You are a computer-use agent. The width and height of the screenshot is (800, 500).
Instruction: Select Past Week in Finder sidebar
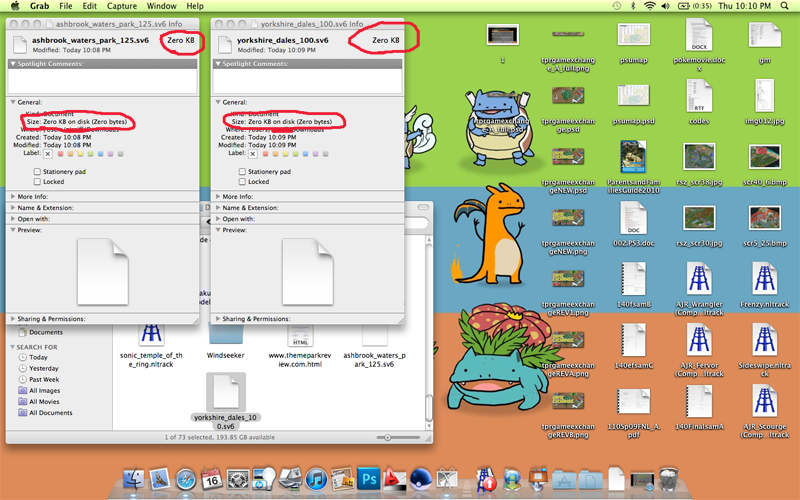(39, 380)
